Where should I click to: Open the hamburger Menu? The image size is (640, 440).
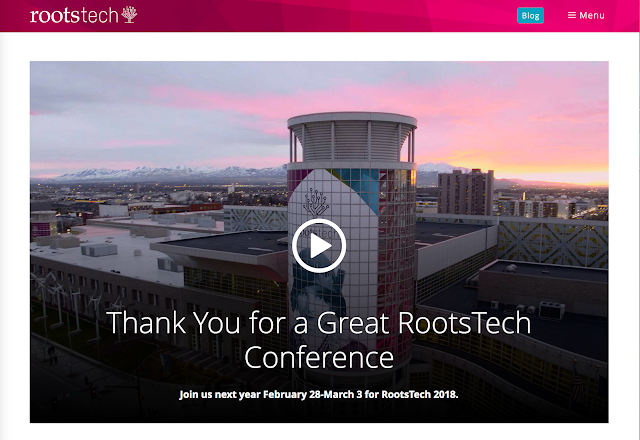(x=586, y=16)
